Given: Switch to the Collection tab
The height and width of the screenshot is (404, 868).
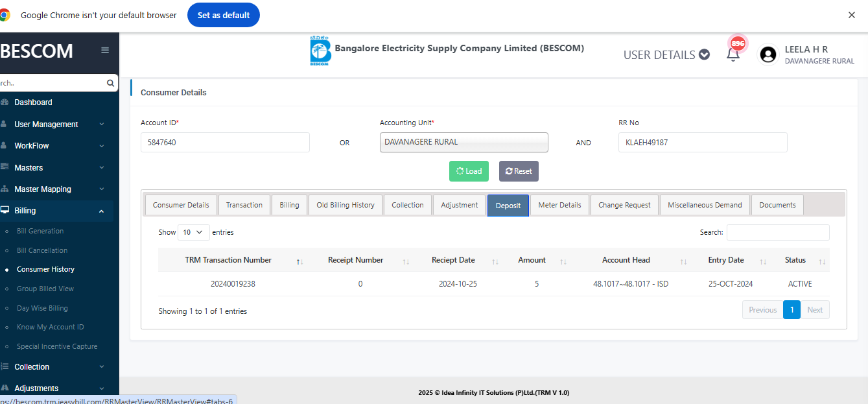Looking at the screenshot, I should click(408, 205).
